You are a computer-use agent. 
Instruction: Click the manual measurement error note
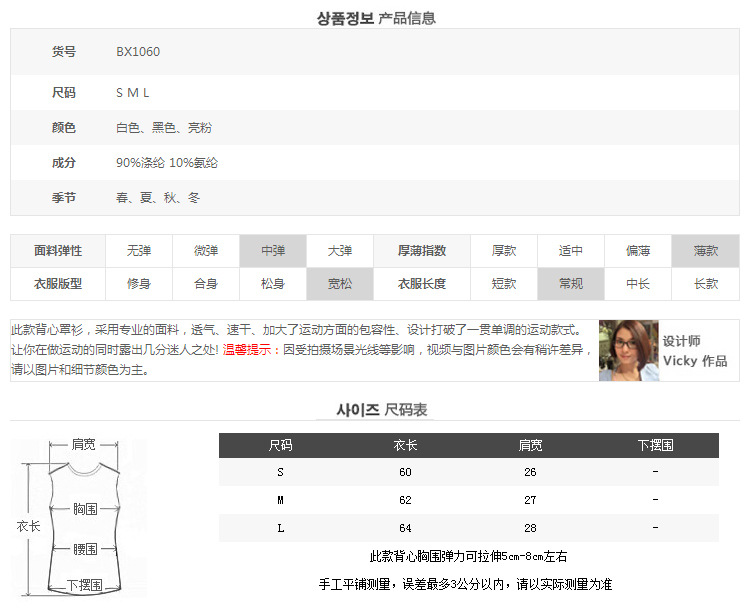coord(465,584)
